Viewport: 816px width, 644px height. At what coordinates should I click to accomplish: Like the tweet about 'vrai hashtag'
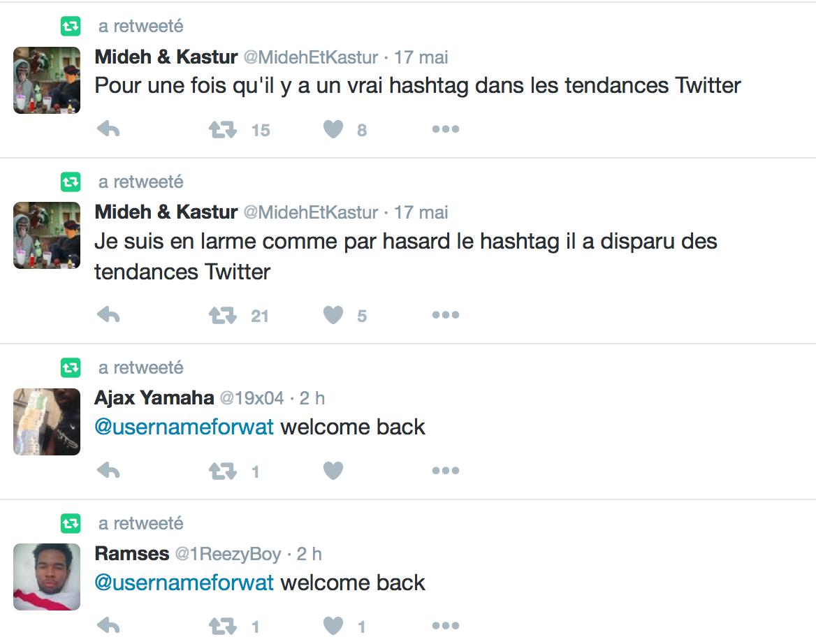pyautogui.click(x=333, y=129)
